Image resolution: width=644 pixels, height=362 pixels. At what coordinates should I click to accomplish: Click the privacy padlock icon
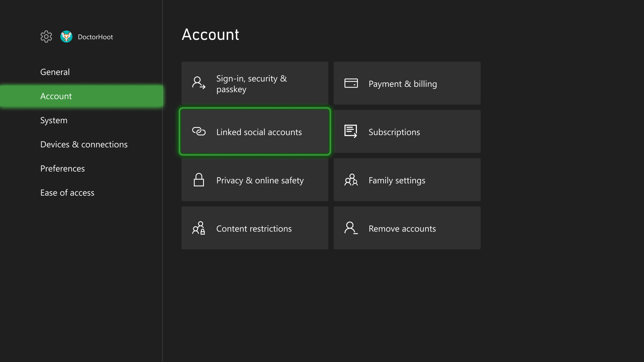[199, 180]
